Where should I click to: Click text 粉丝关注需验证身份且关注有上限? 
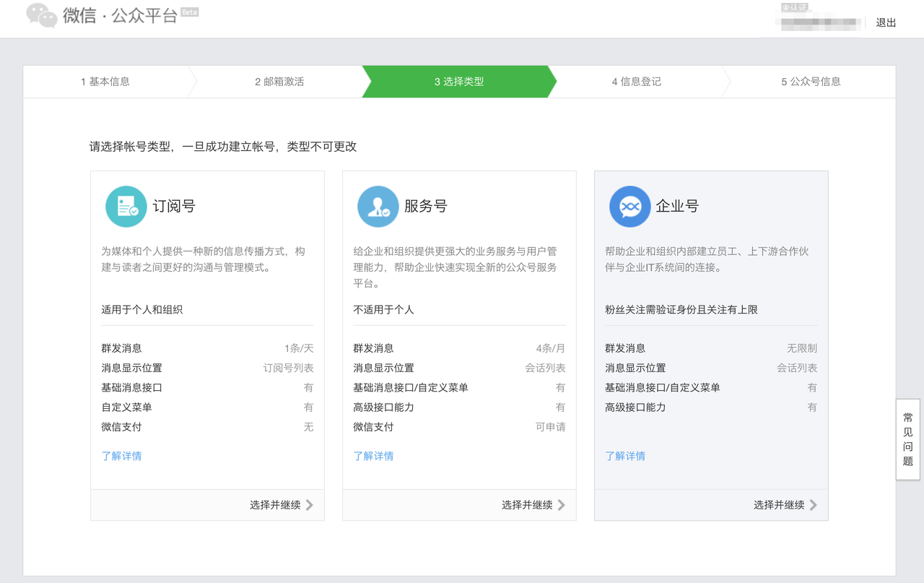pos(681,310)
